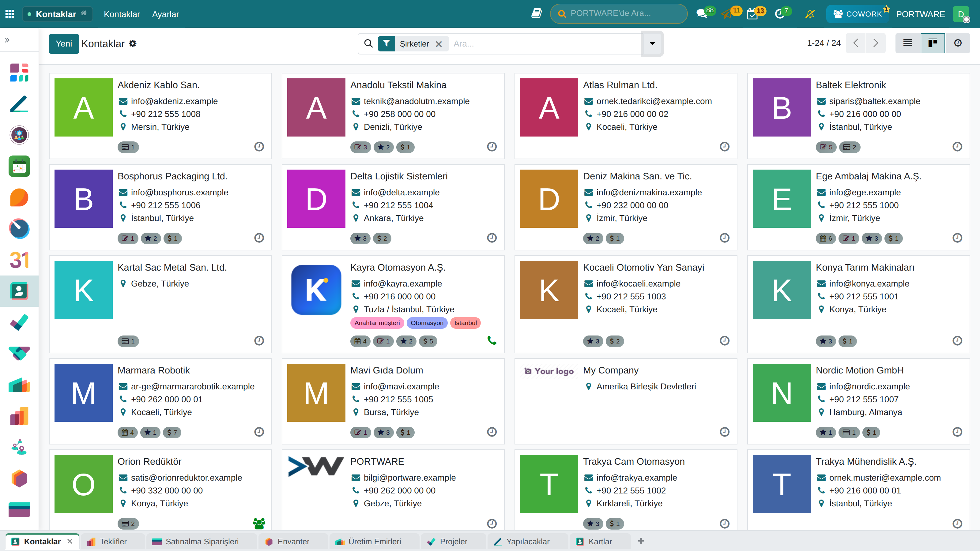The height and width of the screenshot is (551, 980).
Task: Click the green phone icon on Kayra Otomasyon card
Action: pos(492,340)
